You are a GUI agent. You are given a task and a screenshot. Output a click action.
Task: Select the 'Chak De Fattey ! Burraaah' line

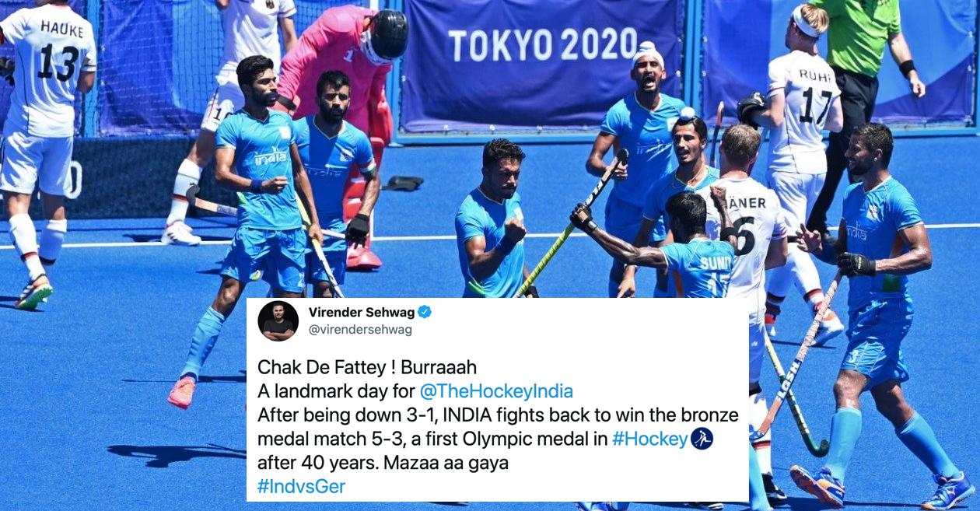366,366
